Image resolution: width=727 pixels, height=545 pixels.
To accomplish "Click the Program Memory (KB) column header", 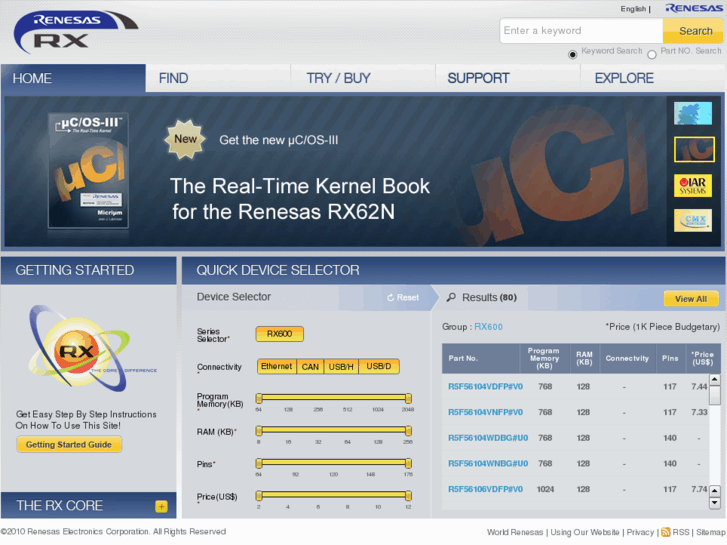I will click(x=544, y=359).
